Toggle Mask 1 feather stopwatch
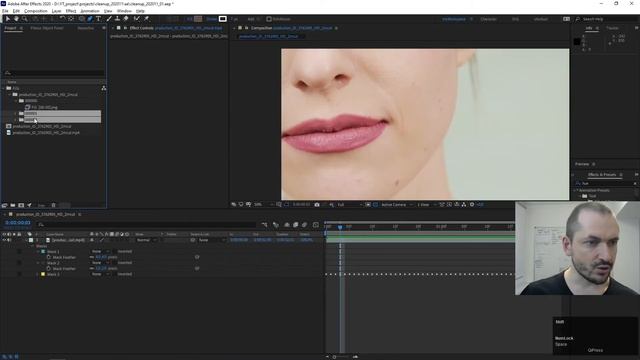Viewport: 640px width, 360px height. point(49,257)
